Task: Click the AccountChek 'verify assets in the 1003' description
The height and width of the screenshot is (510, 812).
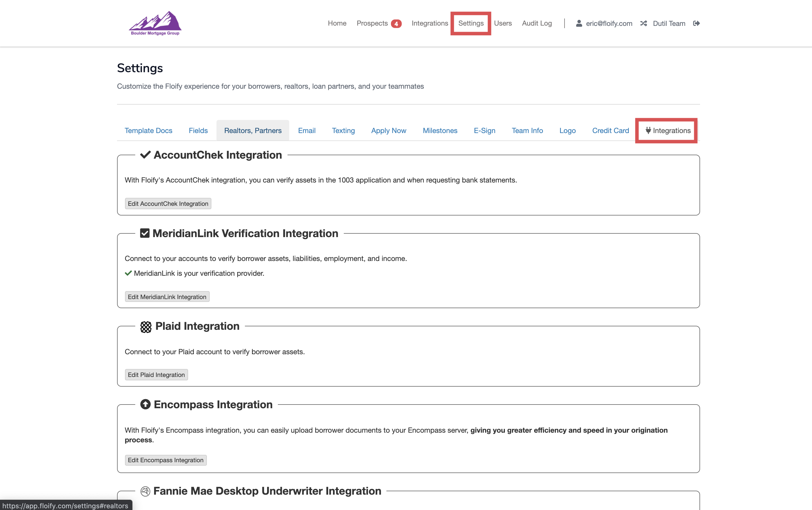Action: coord(321,180)
